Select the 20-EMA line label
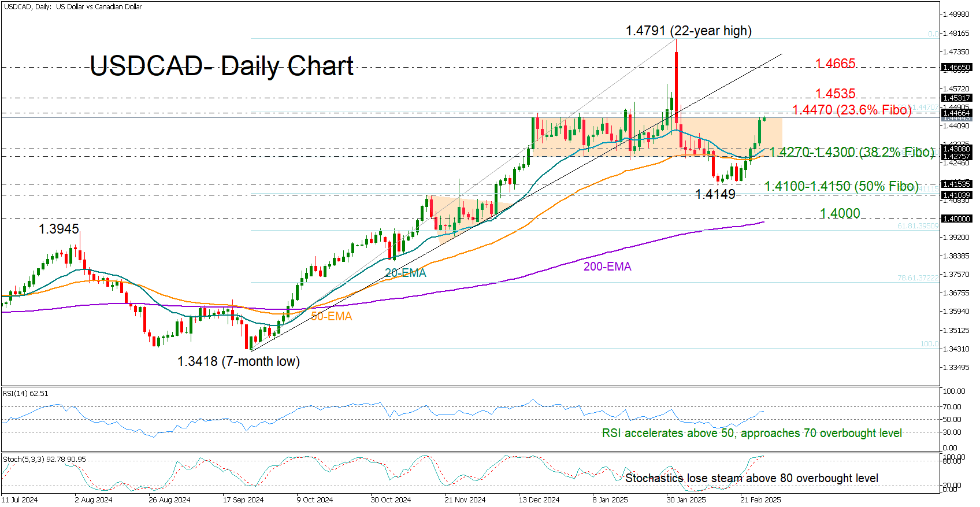 tap(405, 273)
